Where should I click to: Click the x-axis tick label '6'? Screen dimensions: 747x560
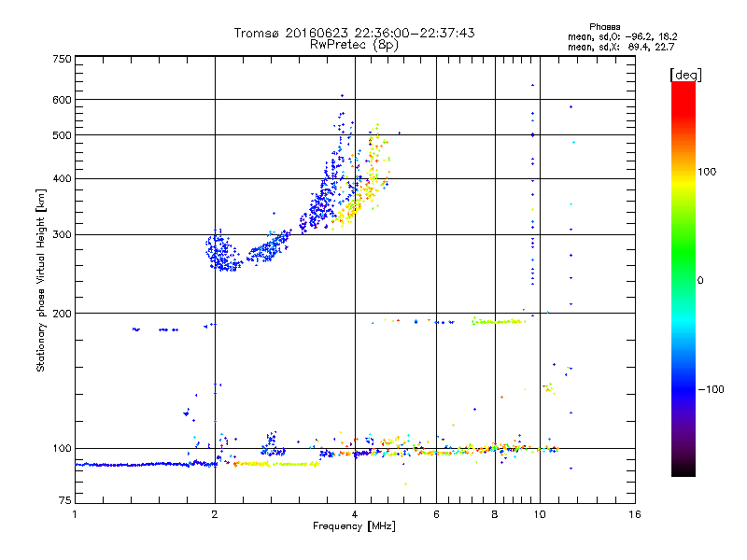tap(436, 514)
